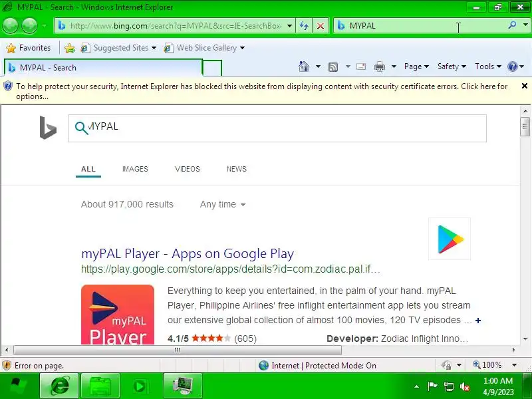The height and width of the screenshot is (399, 532).
Task: Open a new tab with the blank tab button
Action: click(212, 68)
